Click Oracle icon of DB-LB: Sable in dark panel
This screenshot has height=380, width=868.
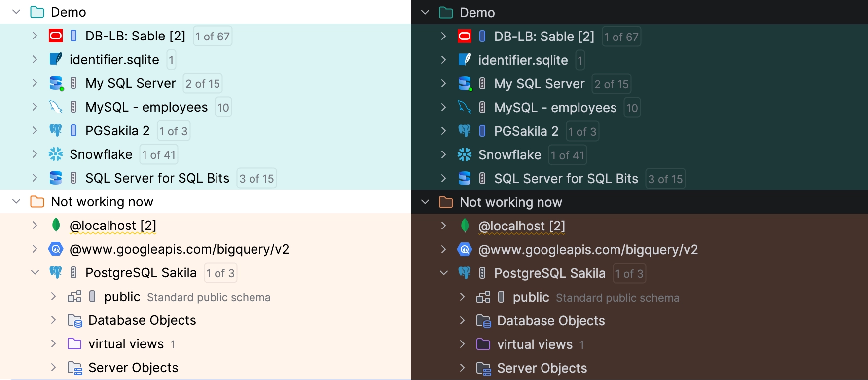pyautogui.click(x=465, y=36)
